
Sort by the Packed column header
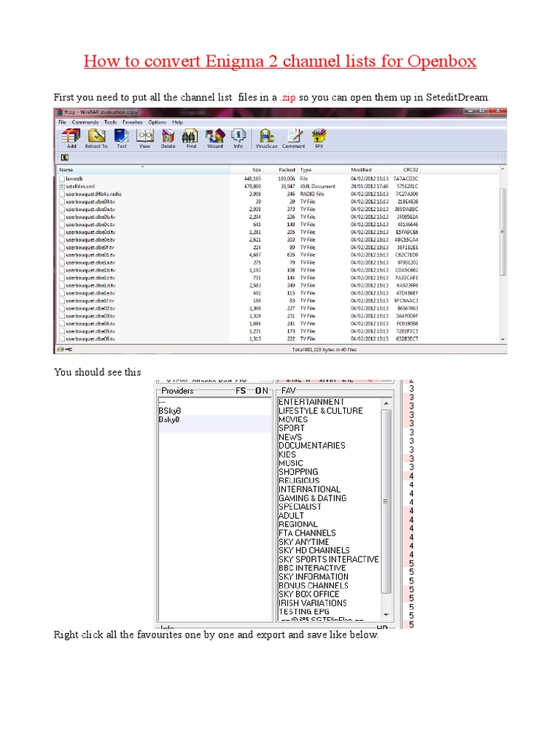point(281,169)
